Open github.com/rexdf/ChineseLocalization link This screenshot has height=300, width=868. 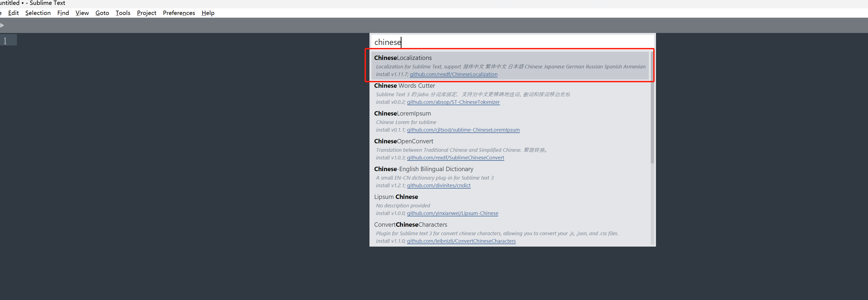(x=453, y=74)
